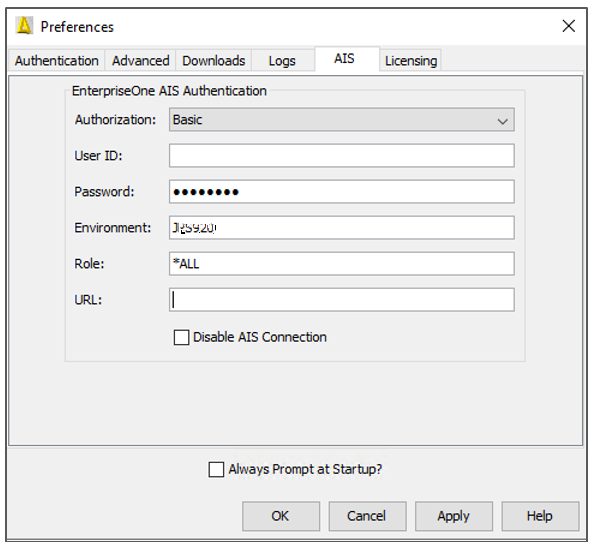Toggle Always Prompt at Startup checkbox
This screenshot has width=592, height=544.
pyautogui.click(x=216, y=469)
